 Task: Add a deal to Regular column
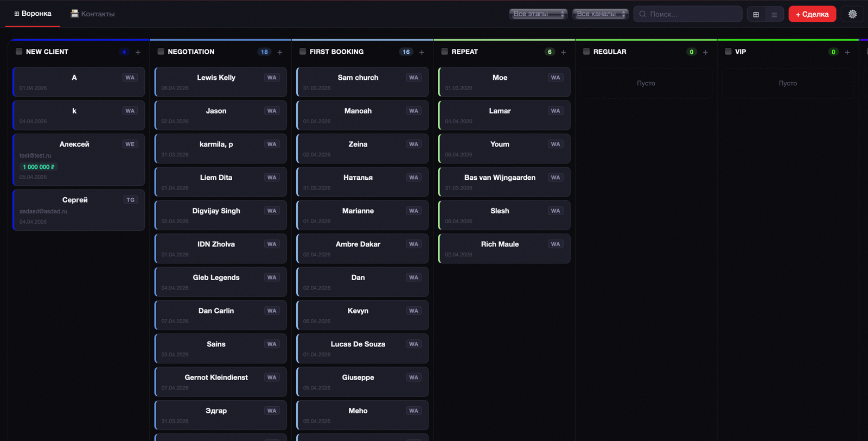click(705, 52)
